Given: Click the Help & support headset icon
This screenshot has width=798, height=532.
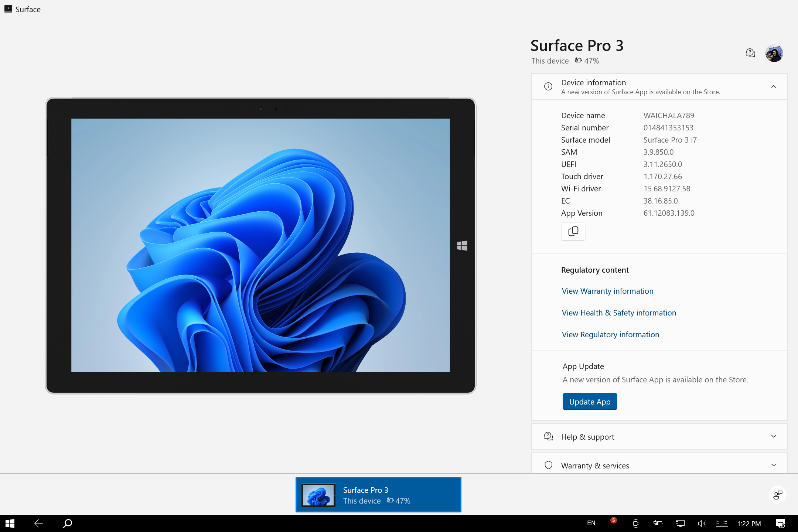Looking at the screenshot, I should coord(549,436).
